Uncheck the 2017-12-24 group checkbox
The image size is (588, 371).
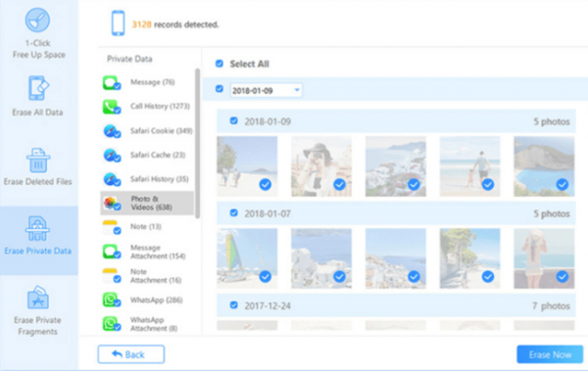coord(233,304)
